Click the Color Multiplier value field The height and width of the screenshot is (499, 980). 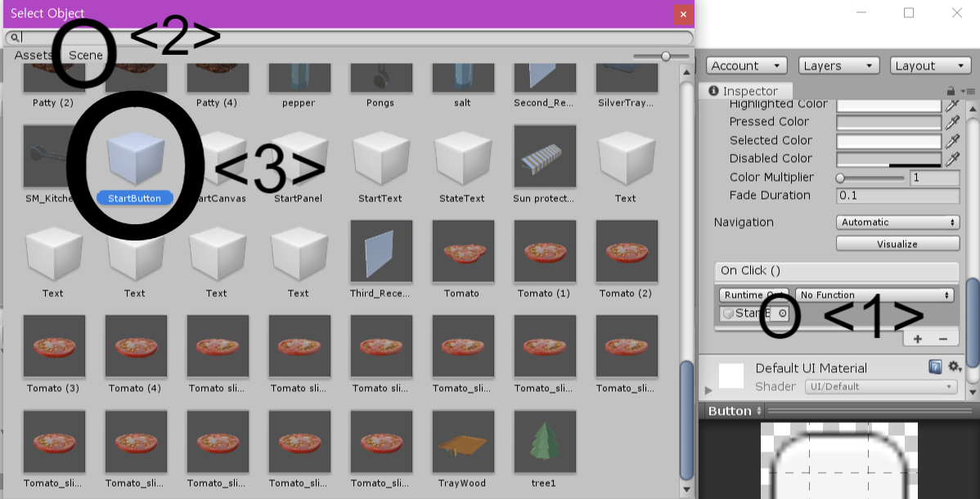point(934,178)
